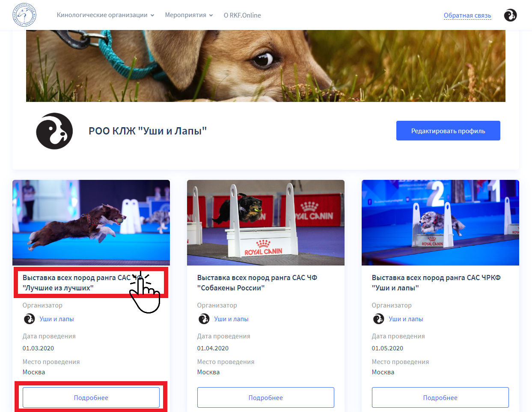Click the puppy in grass banner image
The height and width of the screenshot is (412, 532).
tap(265, 66)
